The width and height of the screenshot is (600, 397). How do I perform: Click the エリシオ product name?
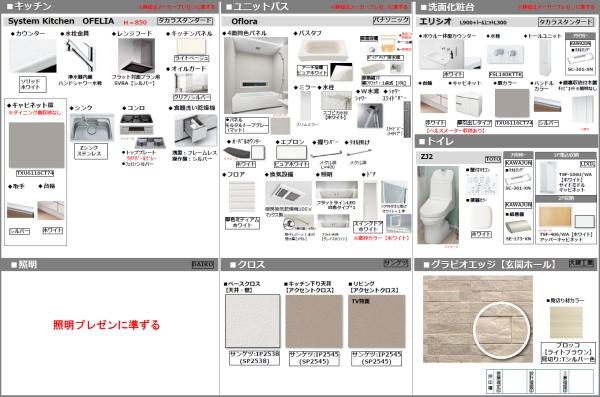(435, 21)
